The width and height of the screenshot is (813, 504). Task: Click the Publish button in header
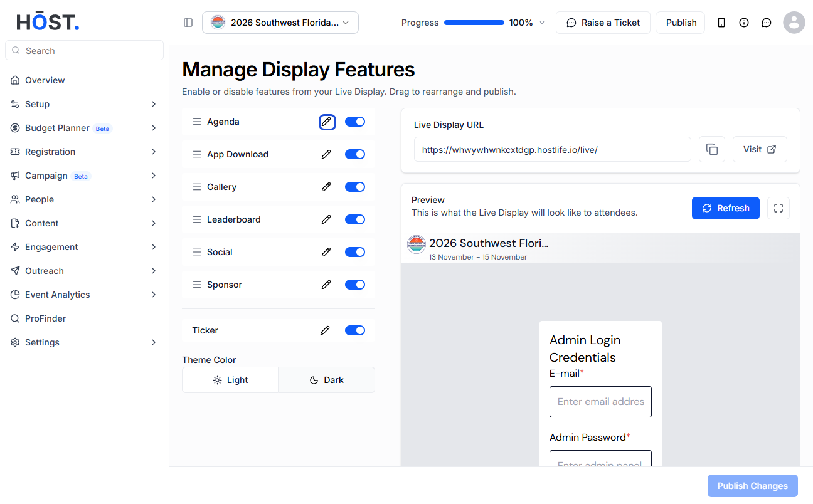click(681, 23)
